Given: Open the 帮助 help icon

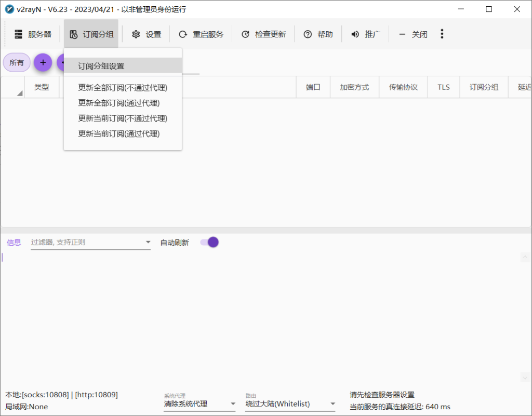Looking at the screenshot, I should (307, 34).
